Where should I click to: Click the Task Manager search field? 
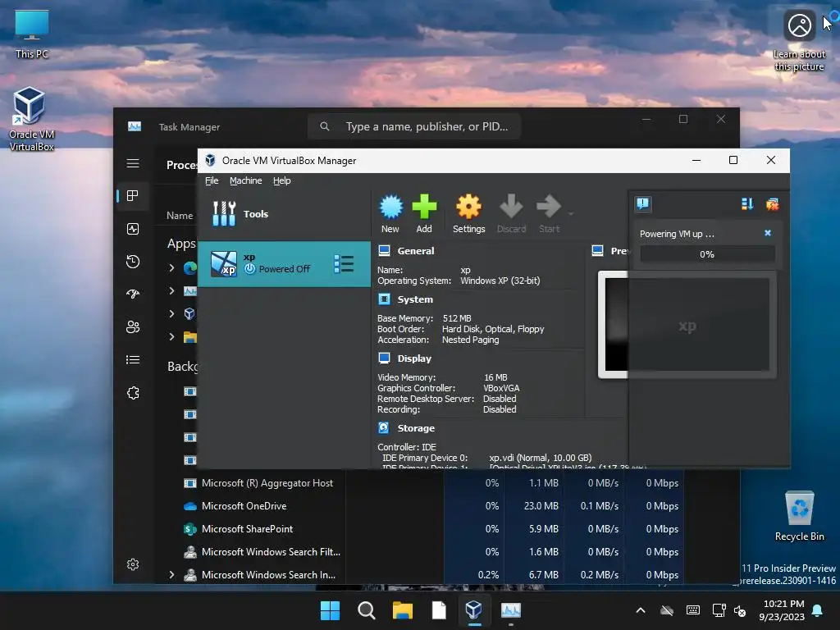[x=414, y=126]
